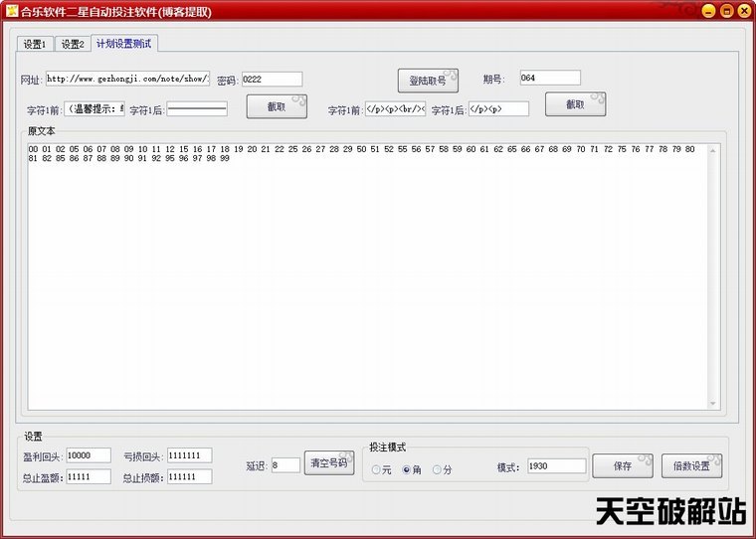This screenshot has width=756, height=539.
Task: Click the 模式 input field
Action: [555, 465]
